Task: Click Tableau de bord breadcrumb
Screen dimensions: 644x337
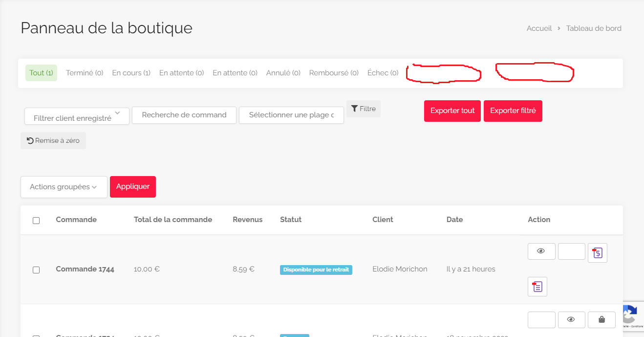Action: pos(594,28)
